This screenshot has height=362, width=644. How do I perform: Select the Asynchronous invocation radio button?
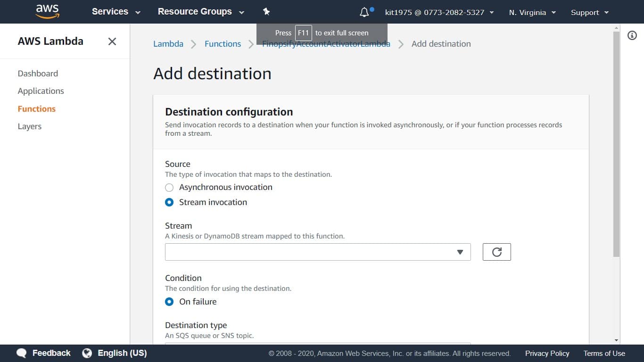tap(169, 187)
